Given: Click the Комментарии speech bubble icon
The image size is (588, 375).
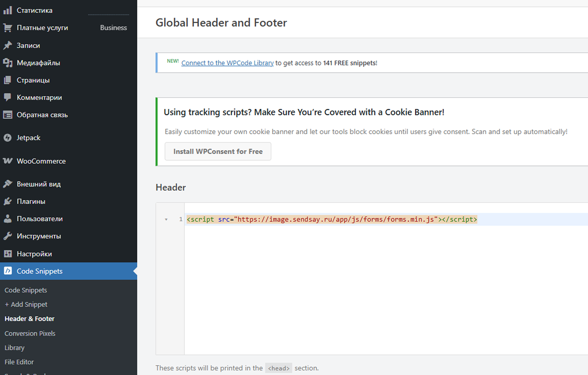Looking at the screenshot, I should 8,97.
